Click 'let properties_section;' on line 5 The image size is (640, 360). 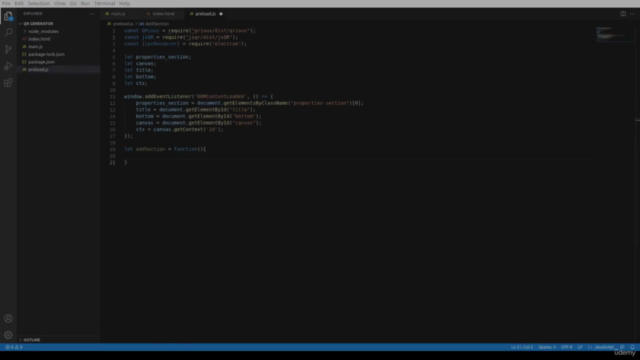[x=158, y=57]
